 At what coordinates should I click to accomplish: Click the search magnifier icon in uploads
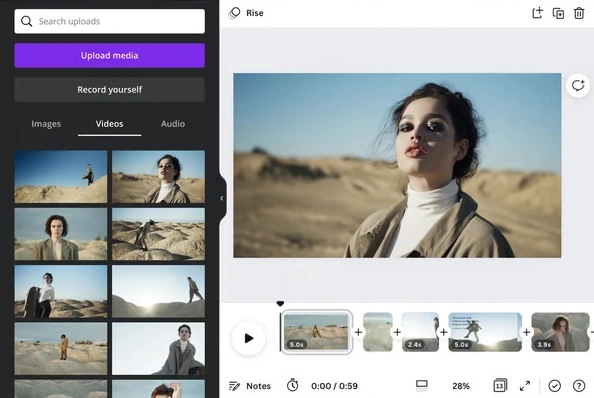[x=27, y=21]
